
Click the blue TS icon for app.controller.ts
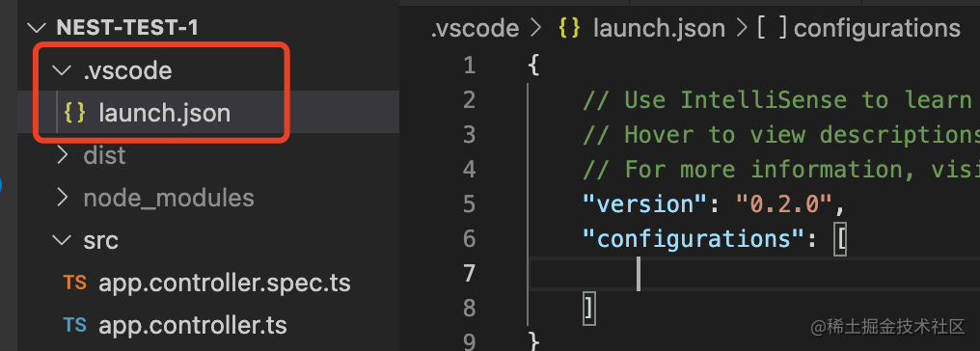click(74, 325)
